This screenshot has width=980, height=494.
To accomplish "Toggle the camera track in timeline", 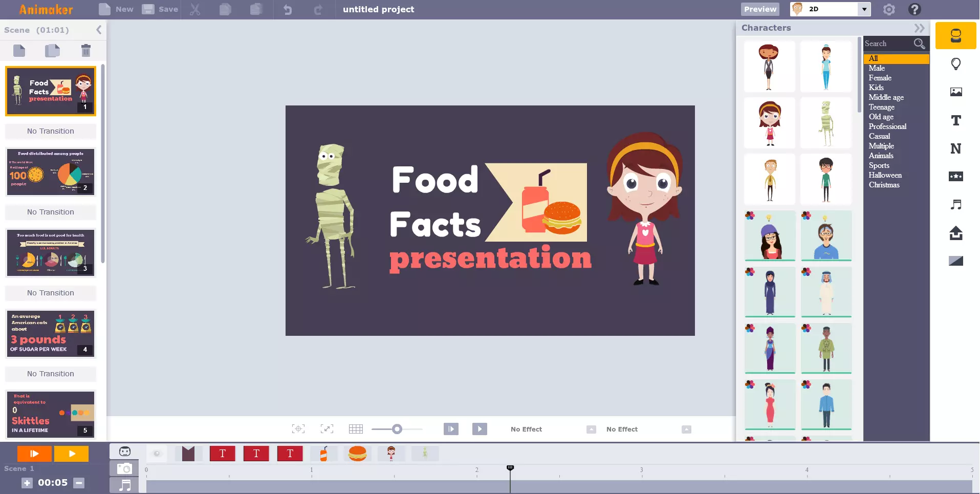I will click(124, 468).
